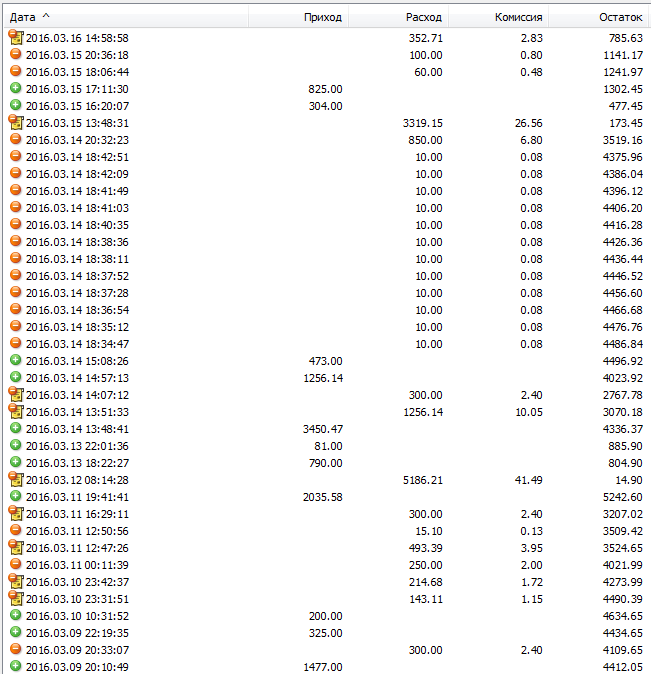Click plus icon for 2016.03.14 15:08:26

pyautogui.click(x=15, y=360)
